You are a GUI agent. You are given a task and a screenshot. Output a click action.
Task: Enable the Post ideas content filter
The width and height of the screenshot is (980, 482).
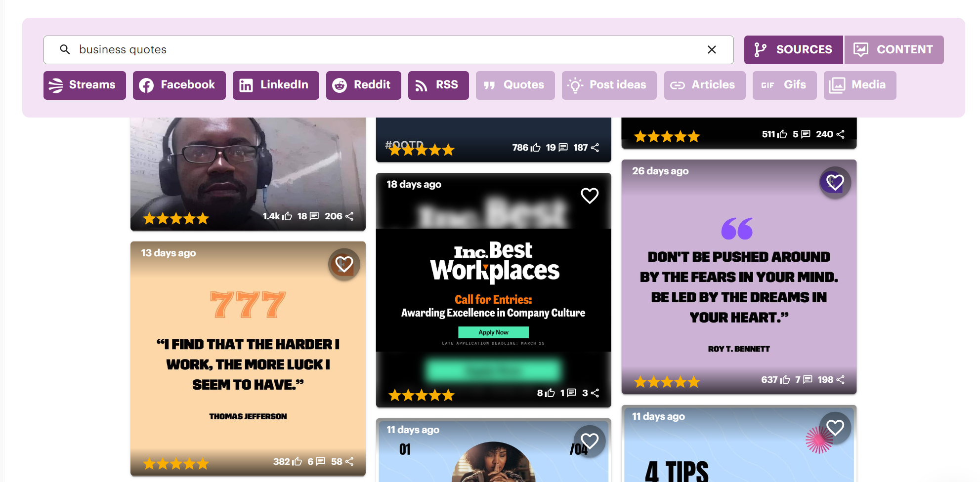click(x=609, y=85)
